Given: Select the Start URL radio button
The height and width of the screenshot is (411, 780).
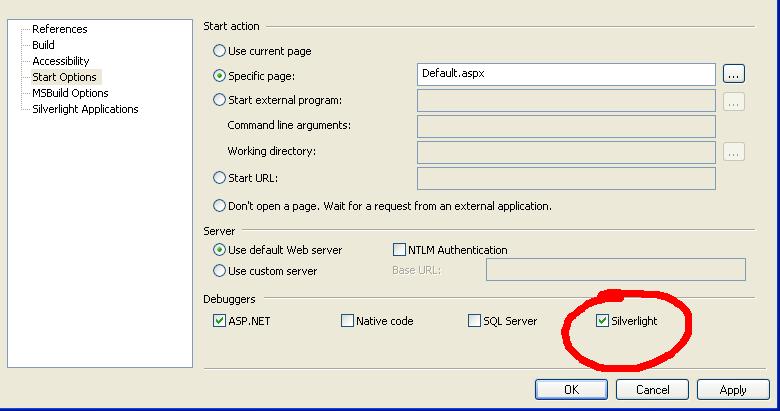Looking at the screenshot, I should click(x=219, y=178).
